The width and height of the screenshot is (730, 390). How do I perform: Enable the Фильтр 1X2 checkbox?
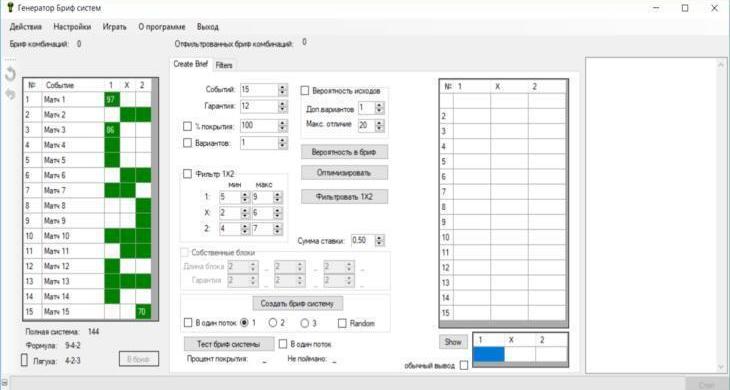(x=187, y=174)
